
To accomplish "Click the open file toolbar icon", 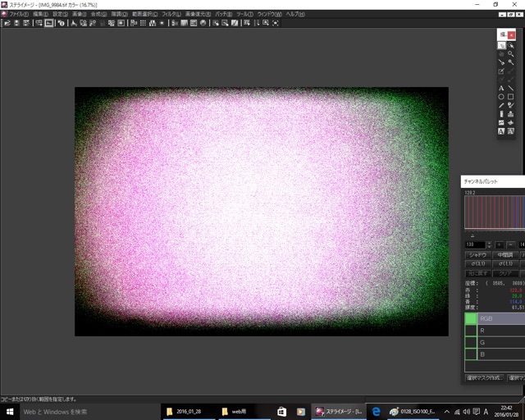I will click(7, 23).
